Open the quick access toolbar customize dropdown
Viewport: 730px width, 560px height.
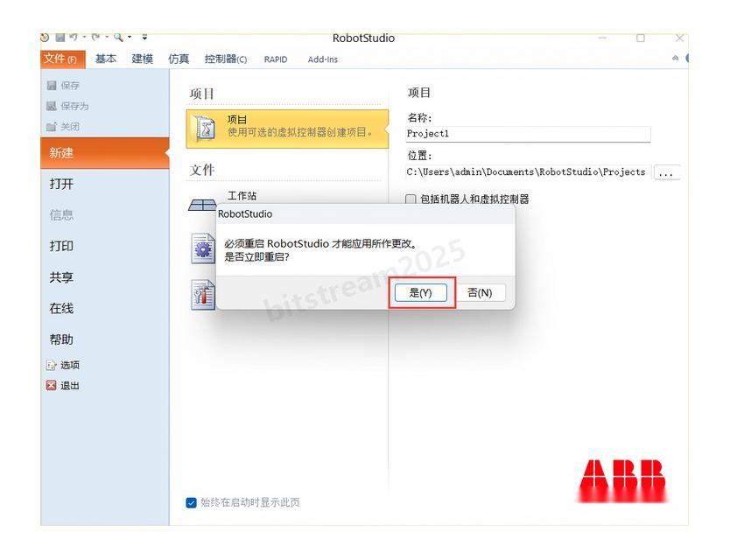point(144,35)
